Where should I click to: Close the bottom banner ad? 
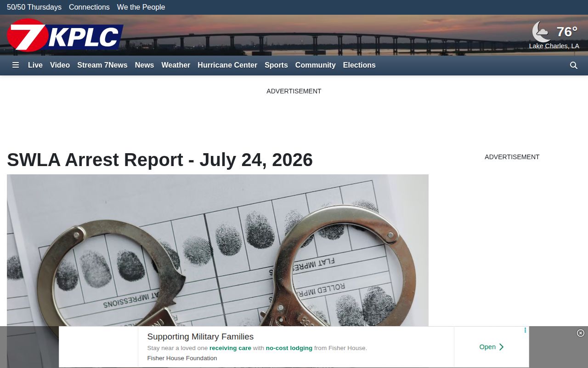(581, 333)
